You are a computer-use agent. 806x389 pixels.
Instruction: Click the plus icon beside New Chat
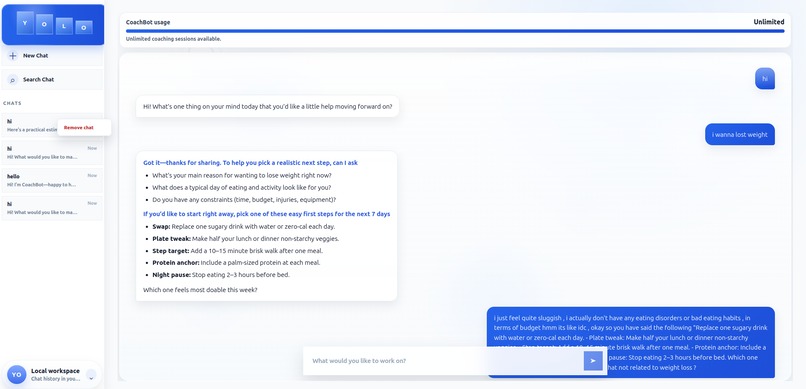13,55
